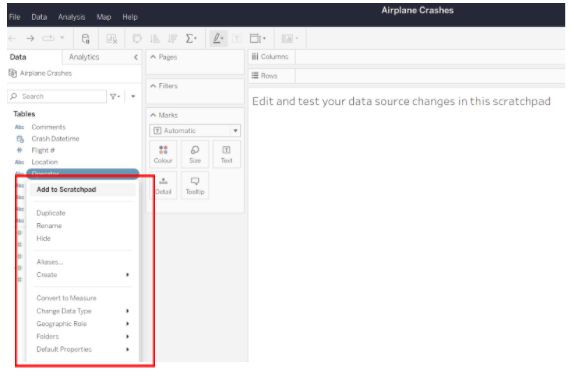Click the Tooltip marks button
573x389 pixels.
point(195,186)
